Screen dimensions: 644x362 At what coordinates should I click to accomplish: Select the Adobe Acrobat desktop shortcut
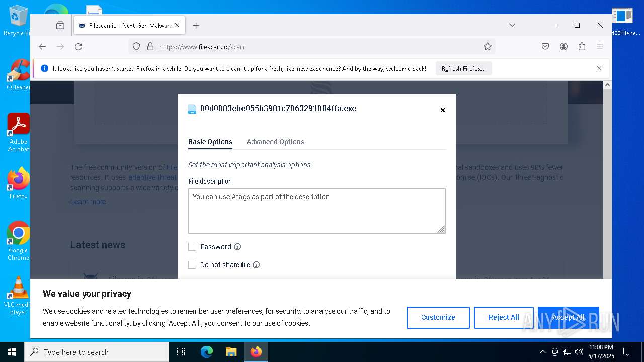pyautogui.click(x=18, y=133)
